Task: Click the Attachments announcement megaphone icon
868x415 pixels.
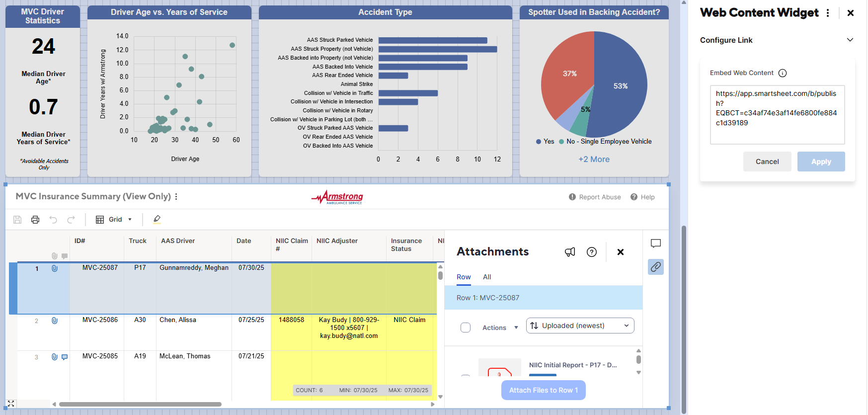Action: point(570,252)
